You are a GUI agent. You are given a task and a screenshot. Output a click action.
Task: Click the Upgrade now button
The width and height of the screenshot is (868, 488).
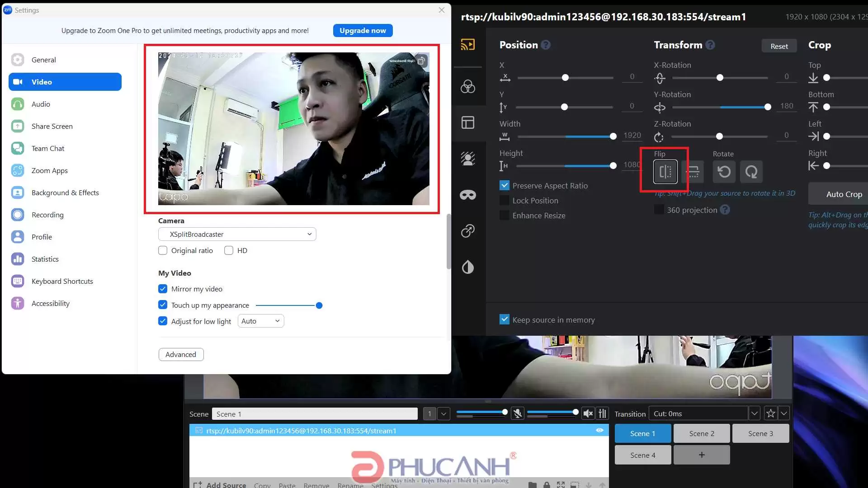[363, 30]
